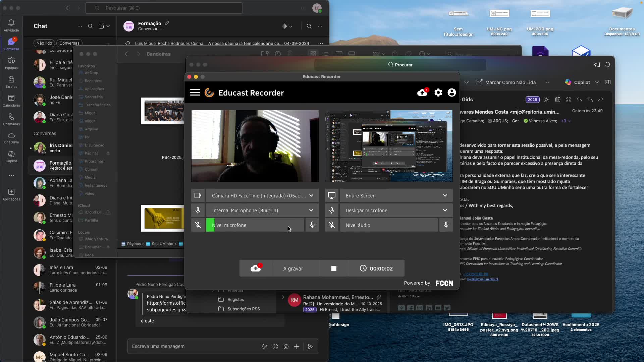Viewport: 644px width, 362px height.
Task: Select the Não lido chat filter
Action: 44,43
